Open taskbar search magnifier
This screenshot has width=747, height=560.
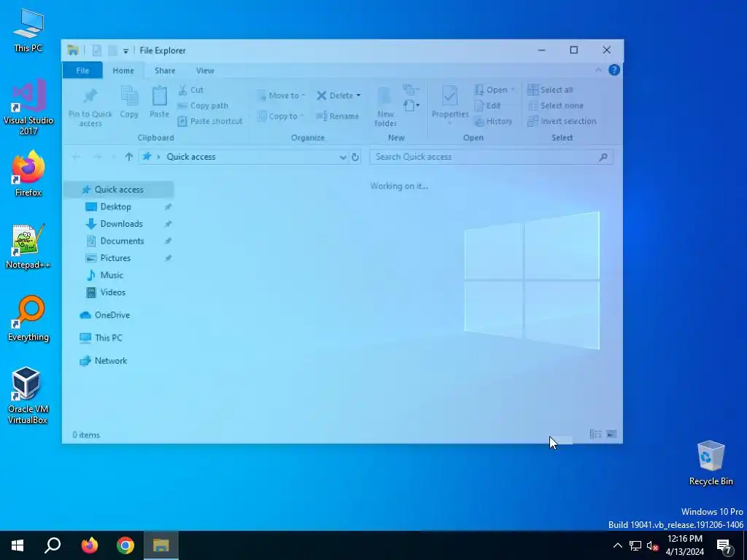(53, 545)
